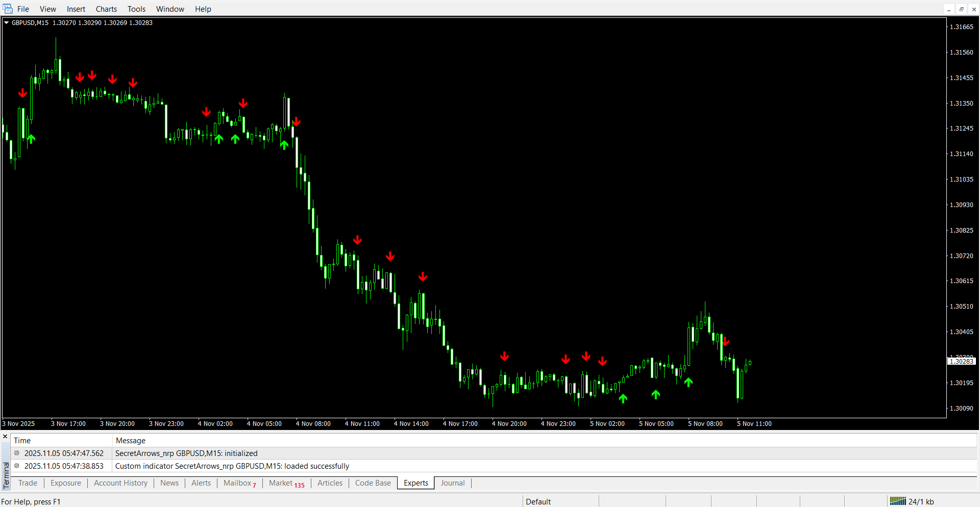
Task: Open the Window menu
Action: tap(170, 9)
